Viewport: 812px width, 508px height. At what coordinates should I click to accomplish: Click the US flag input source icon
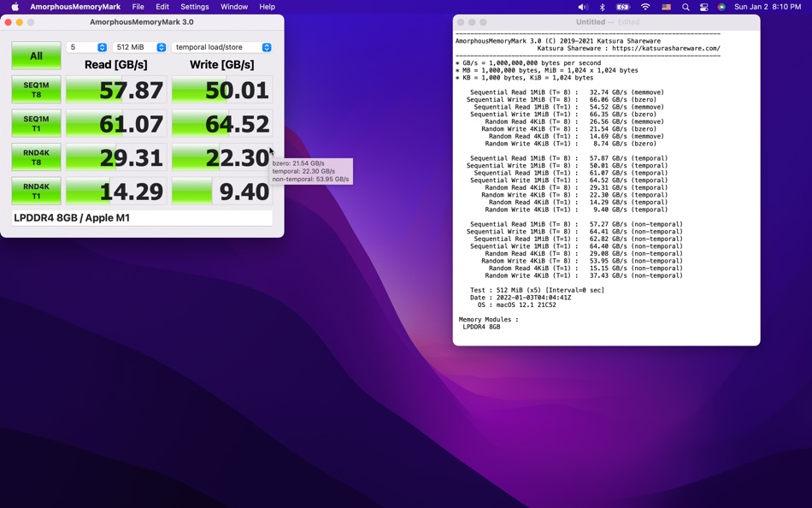tap(666, 7)
